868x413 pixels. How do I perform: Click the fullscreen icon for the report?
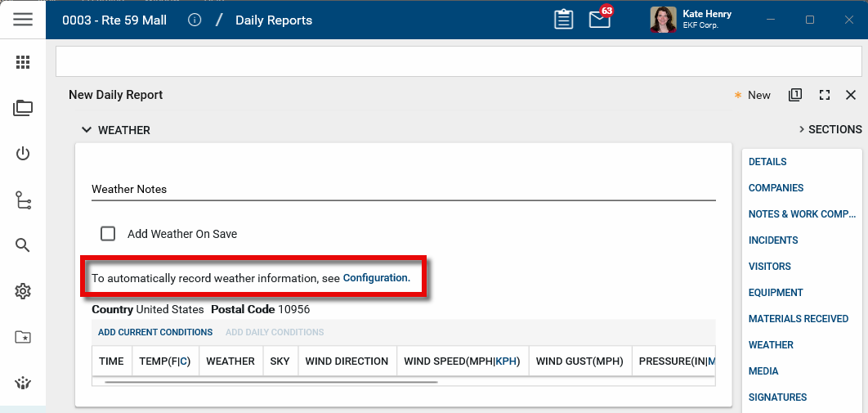tap(824, 95)
